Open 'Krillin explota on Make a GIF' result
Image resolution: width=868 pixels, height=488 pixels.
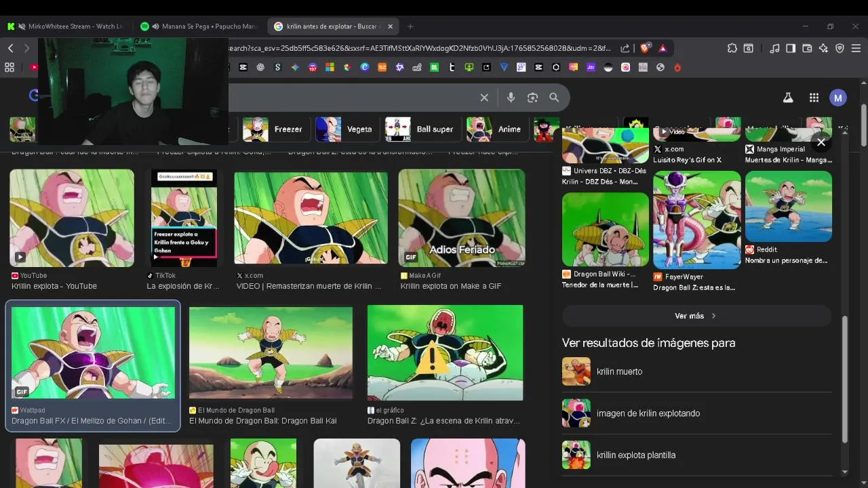[451, 286]
